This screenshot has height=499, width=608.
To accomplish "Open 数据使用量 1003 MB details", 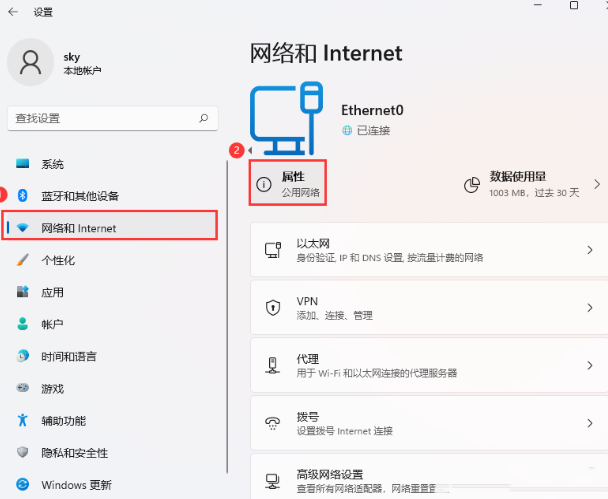I will point(534,185).
